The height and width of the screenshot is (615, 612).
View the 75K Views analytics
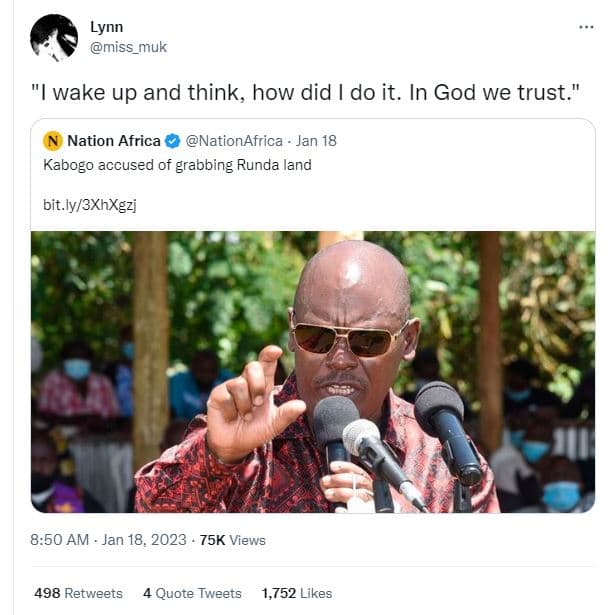(x=233, y=540)
